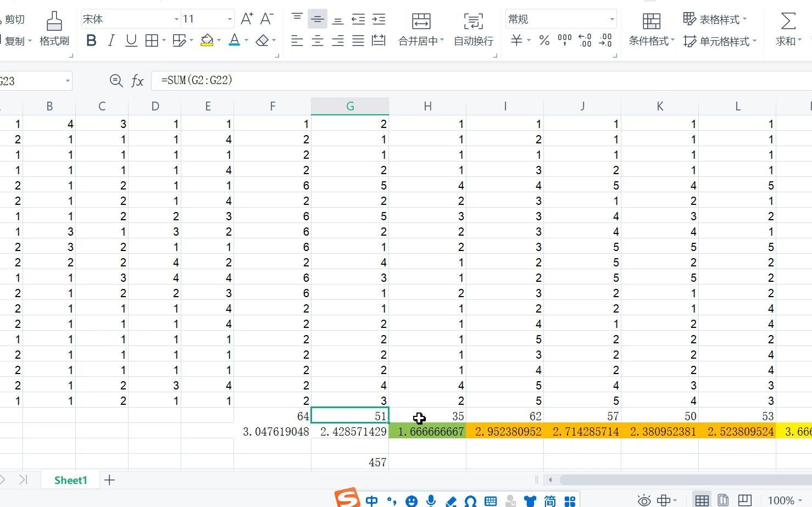Align text center horizontally
This screenshot has width=812, height=507.
tap(318, 41)
